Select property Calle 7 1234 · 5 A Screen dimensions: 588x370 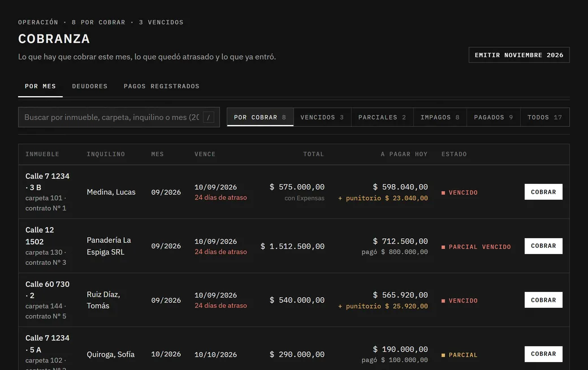[x=47, y=344]
